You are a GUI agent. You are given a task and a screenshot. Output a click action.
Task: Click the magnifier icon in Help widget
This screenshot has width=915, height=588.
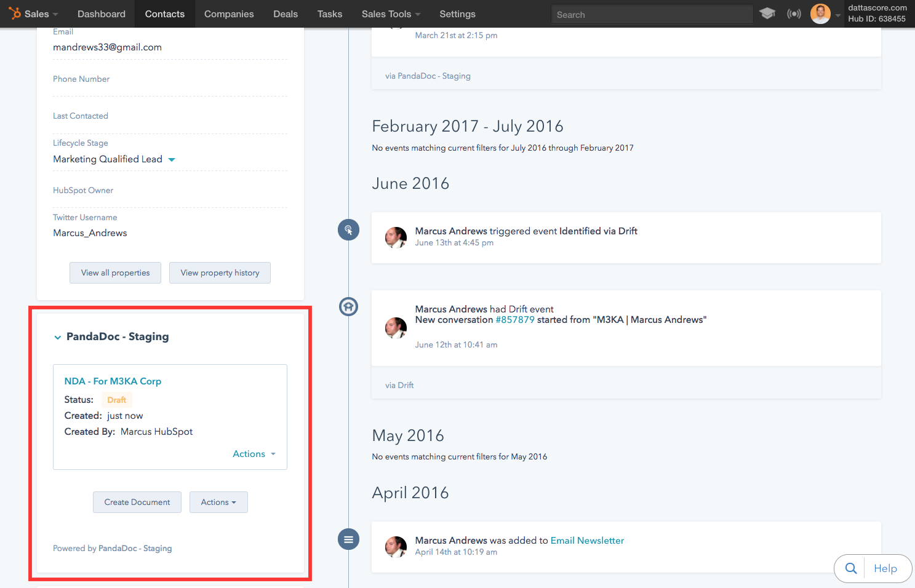851,568
